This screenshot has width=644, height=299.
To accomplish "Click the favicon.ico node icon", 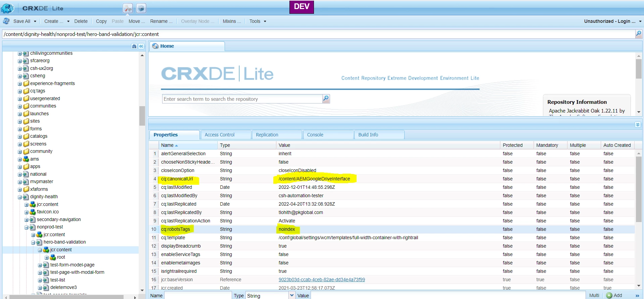I will click(x=33, y=212).
